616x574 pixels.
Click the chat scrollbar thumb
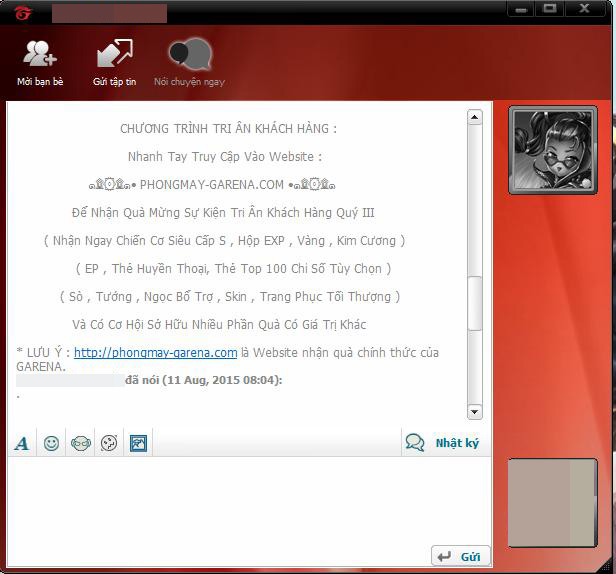click(475, 303)
